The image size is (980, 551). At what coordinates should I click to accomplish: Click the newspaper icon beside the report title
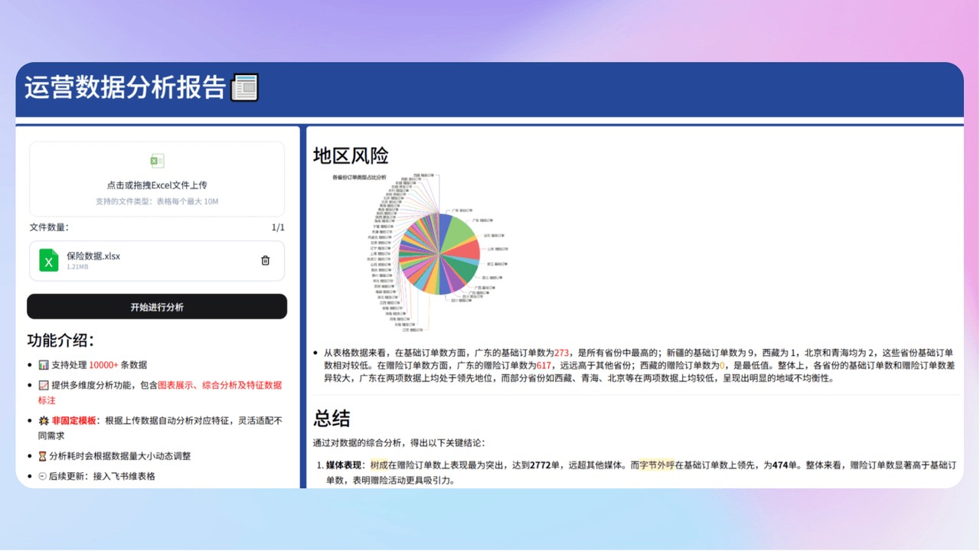point(245,88)
